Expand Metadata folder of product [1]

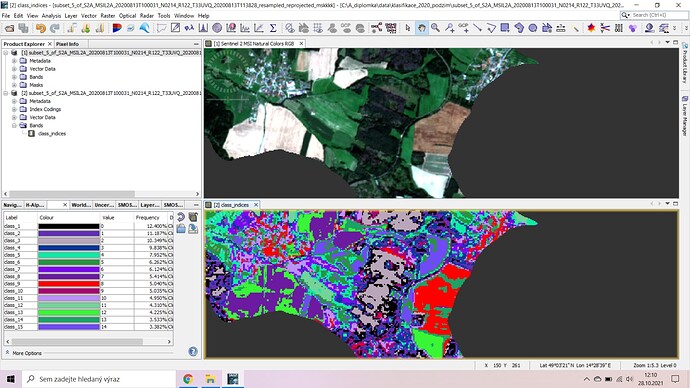(x=14, y=61)
